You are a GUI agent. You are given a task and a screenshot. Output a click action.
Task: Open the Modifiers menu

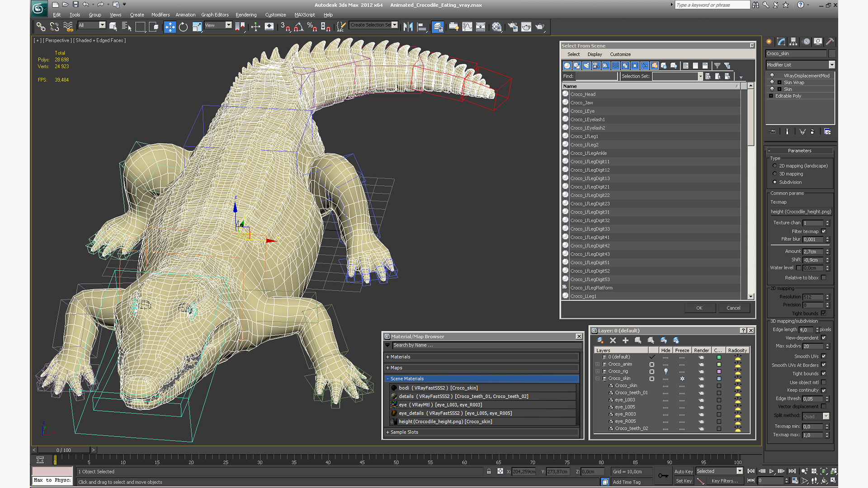pos(160,15)
